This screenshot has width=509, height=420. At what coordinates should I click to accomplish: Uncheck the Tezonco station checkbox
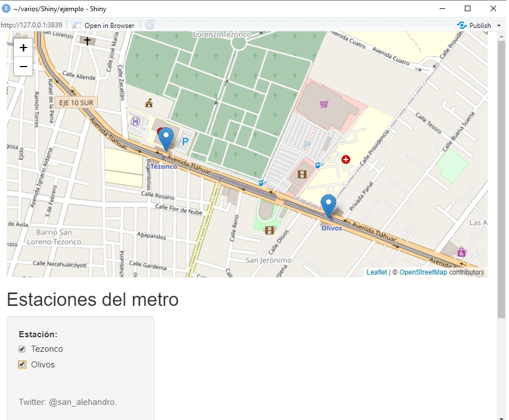click(x=21, y=348)
